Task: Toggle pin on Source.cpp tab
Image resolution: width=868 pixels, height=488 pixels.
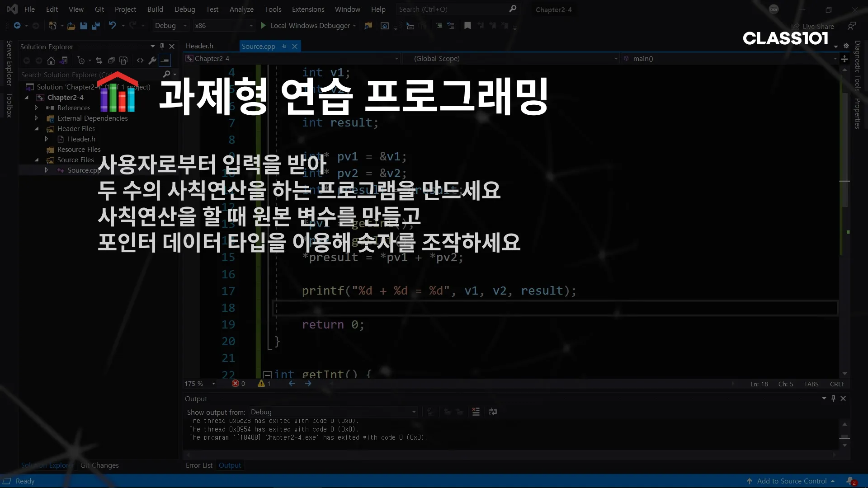Action: [x=284, y=47]
